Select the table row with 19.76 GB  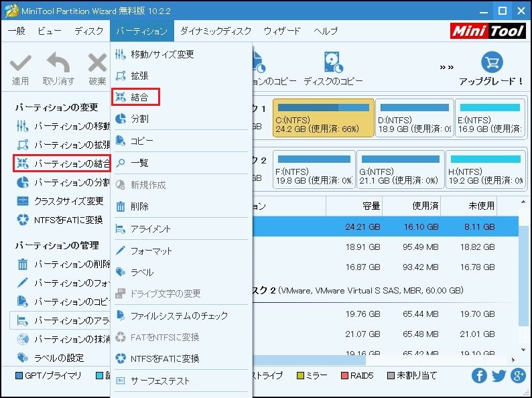click(385, 314)
